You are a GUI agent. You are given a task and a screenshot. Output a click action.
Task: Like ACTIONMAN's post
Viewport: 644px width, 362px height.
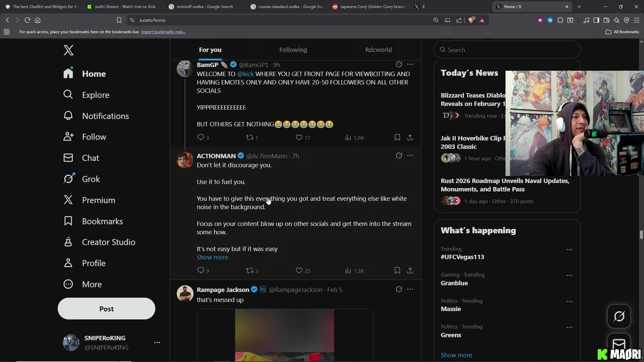pyautogui.click(x=302, y=270)
